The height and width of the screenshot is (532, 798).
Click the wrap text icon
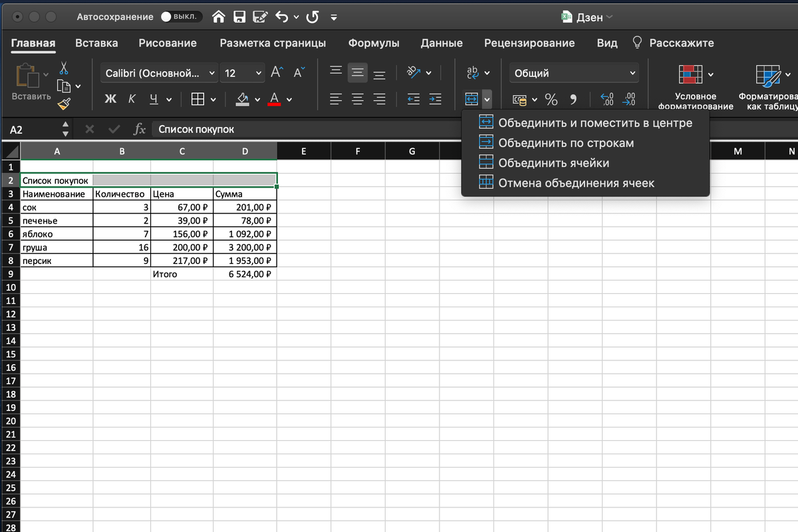click(x=473, y=72)
